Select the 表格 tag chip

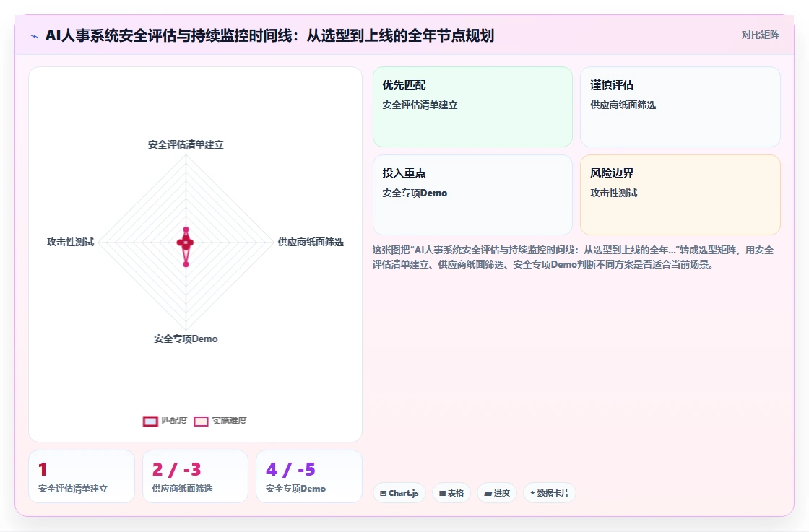click(x=451, y=493)
